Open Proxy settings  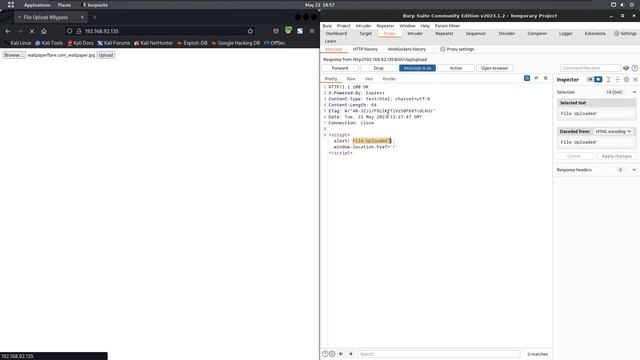(x=457, y=49)
